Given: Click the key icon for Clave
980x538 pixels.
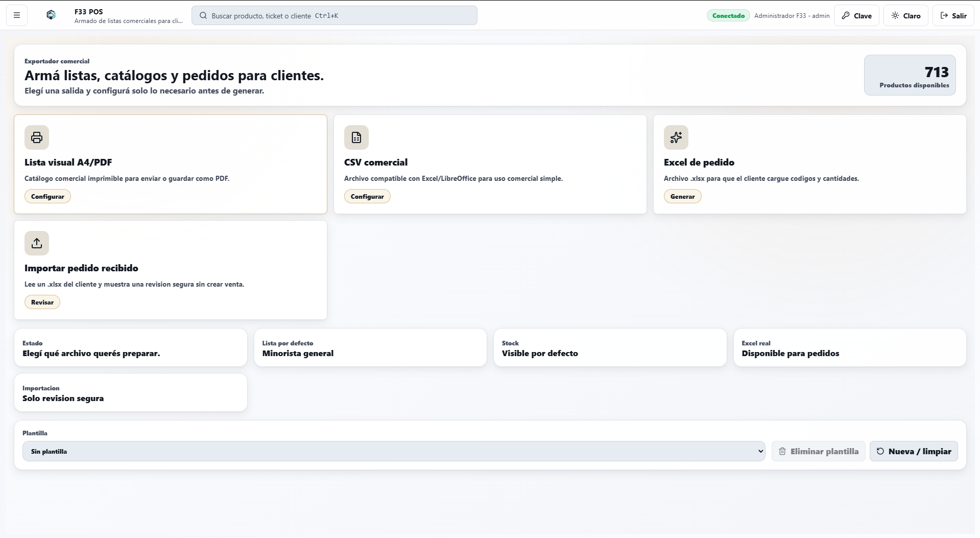Looking at the screenshot, I should click(x=846, y=16).
